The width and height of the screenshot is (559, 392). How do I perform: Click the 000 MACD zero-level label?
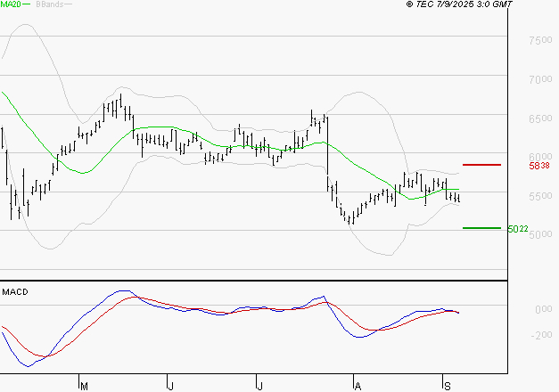click(543, 309)
